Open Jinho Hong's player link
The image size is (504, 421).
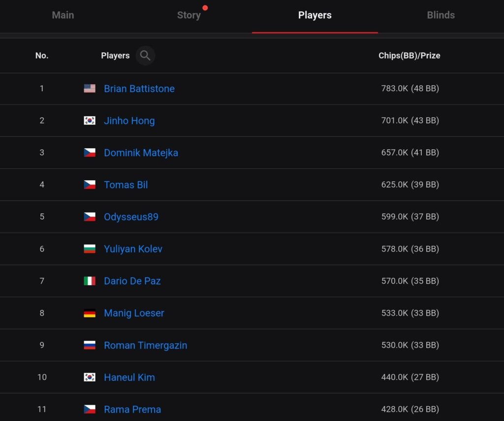[x=129, y=121]
